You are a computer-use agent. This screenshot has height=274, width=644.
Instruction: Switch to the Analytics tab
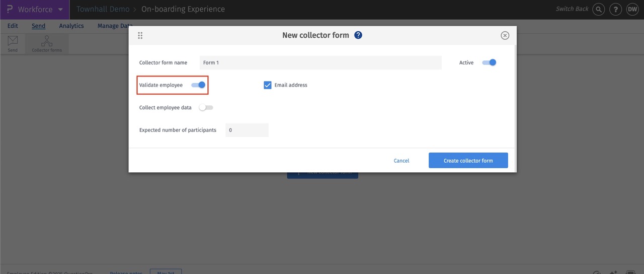pos(71,26)
